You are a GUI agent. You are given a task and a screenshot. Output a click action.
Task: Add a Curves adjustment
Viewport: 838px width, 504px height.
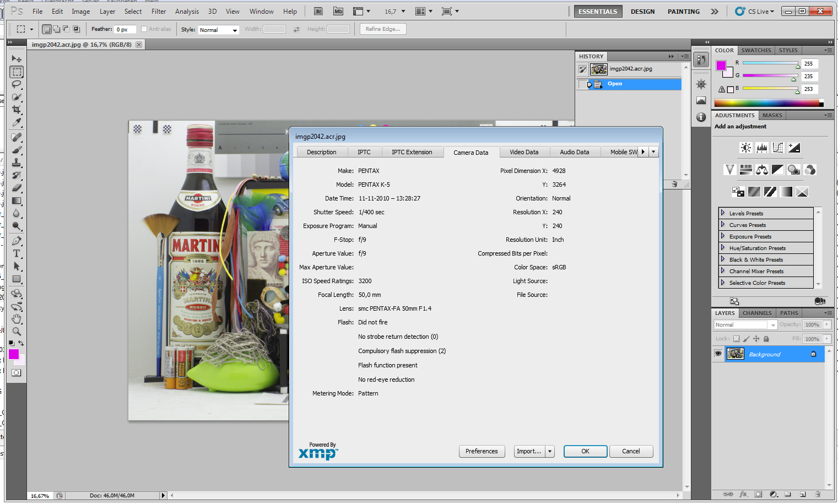[x=778, y=148]
